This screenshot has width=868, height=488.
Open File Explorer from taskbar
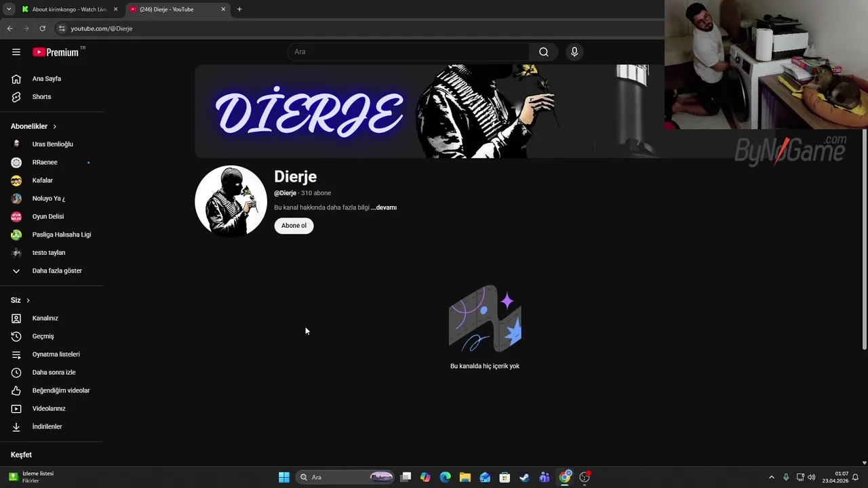465,477
